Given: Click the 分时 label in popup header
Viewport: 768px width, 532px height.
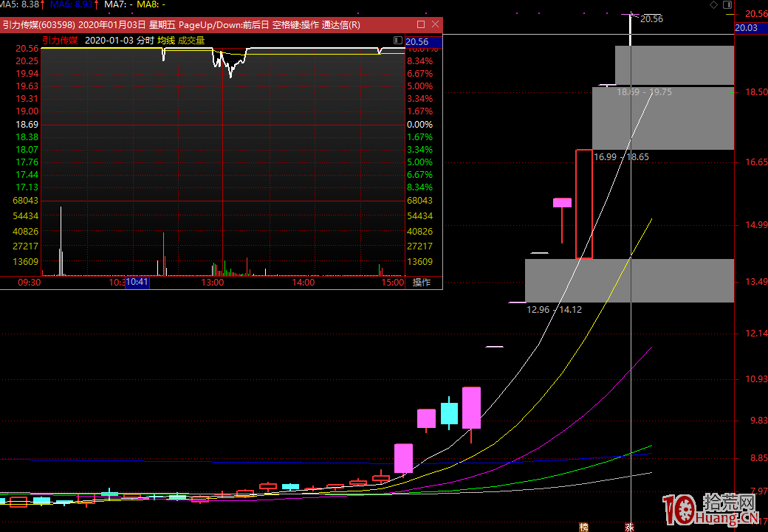Looking at the screenshot, I should [145, 41].
